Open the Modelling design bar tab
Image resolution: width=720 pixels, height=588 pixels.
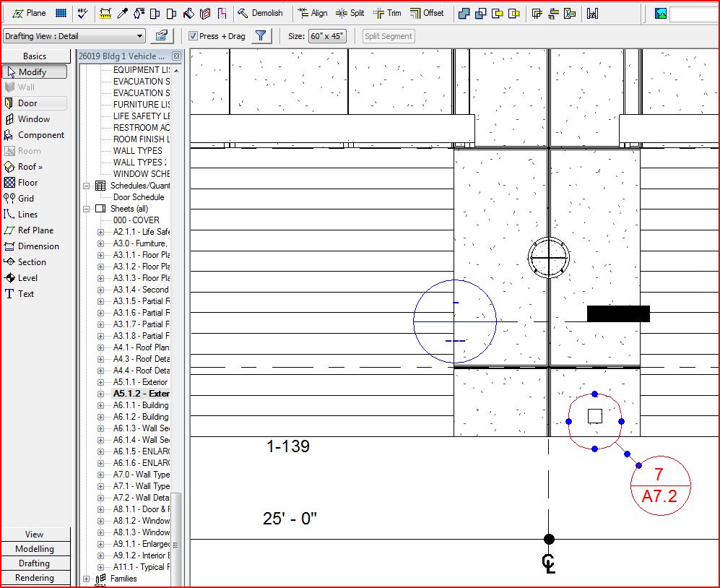pyautogui.click(x=35, y=549)
